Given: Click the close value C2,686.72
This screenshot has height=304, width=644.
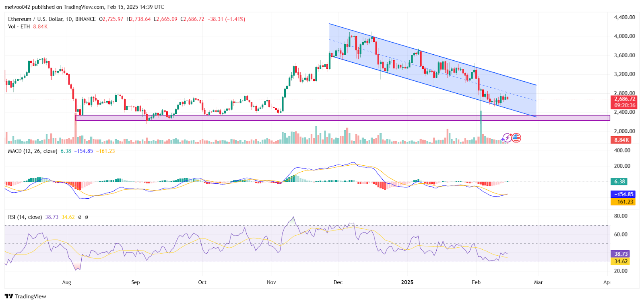Looking at the screenshot, I should click(x=192, y=19).
